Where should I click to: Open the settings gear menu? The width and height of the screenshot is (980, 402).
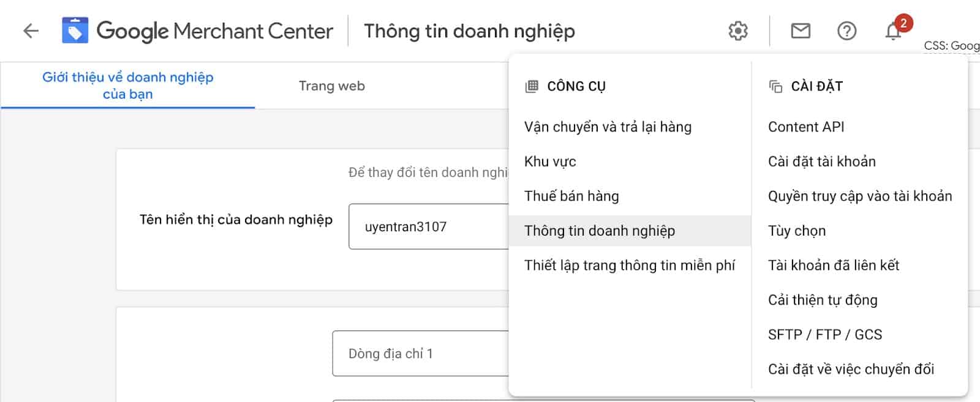738,31
